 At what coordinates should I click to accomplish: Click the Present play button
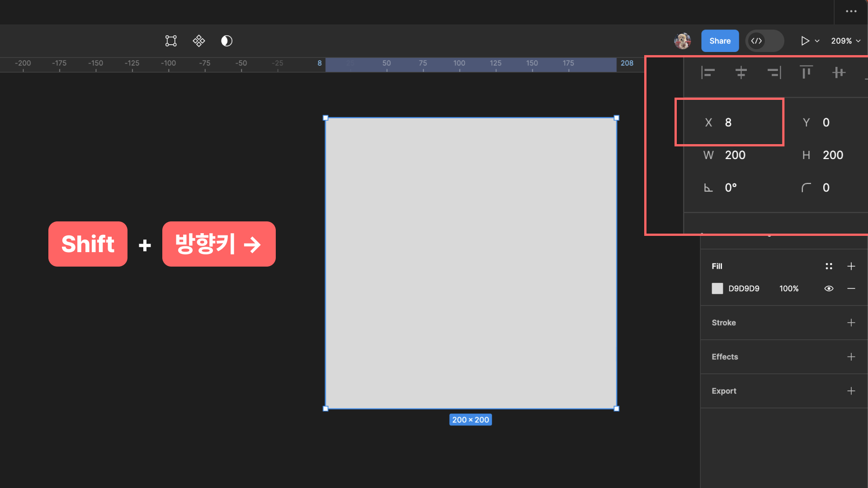click(805, 41)
